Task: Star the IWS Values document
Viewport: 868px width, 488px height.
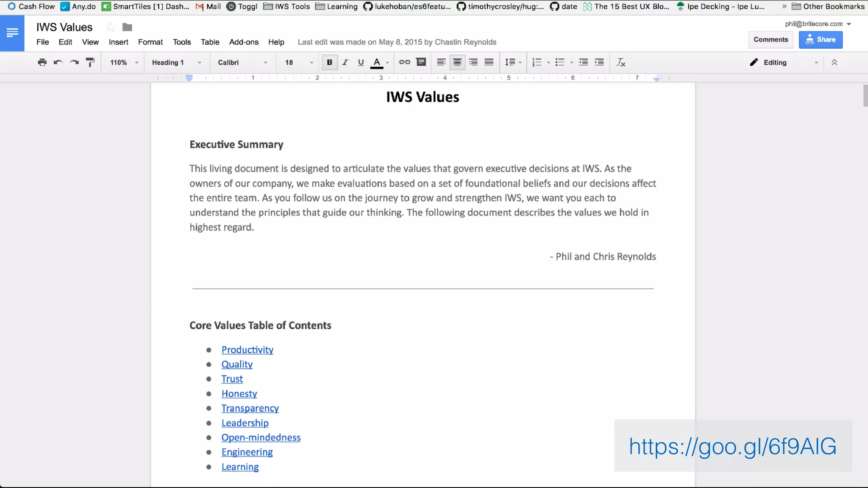Action: click(111, 27)
